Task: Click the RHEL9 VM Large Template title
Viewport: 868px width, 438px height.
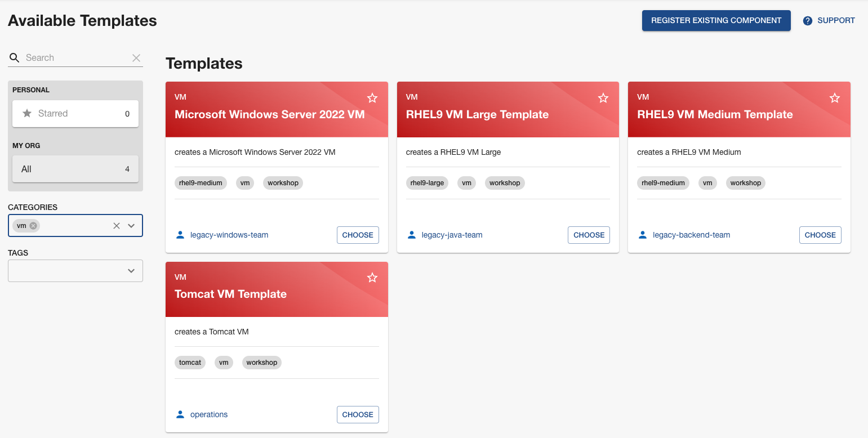Action: [477, 114]
